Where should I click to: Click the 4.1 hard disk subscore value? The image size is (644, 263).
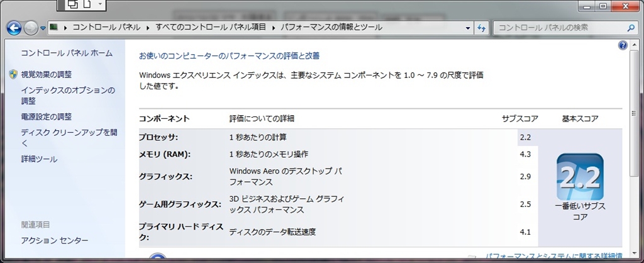pos(525,232)
